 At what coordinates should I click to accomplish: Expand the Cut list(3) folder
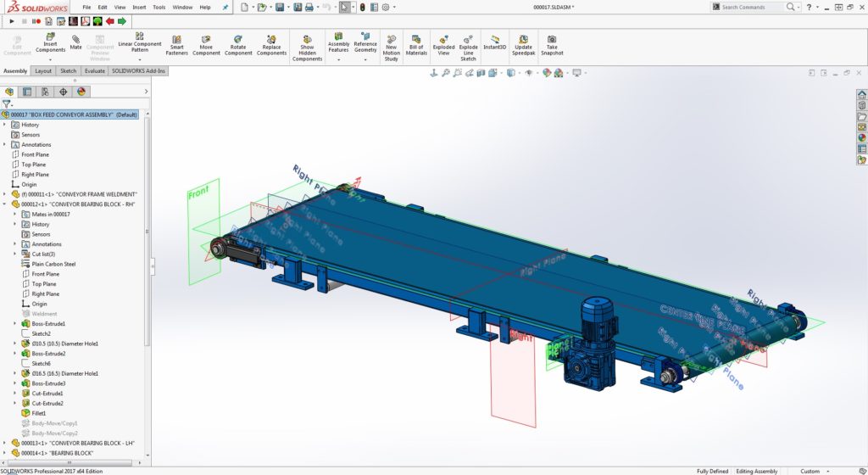(15, 254)
